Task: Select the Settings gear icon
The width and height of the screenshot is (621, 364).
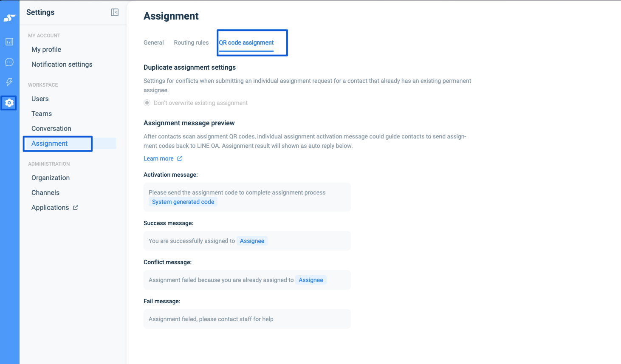Action: pos(9,103)
